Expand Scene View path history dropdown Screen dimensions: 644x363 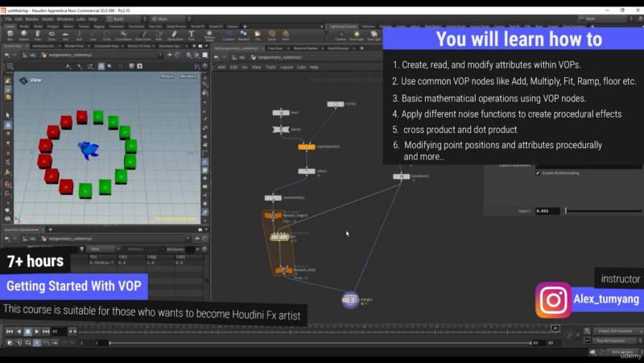pos(160,55)
